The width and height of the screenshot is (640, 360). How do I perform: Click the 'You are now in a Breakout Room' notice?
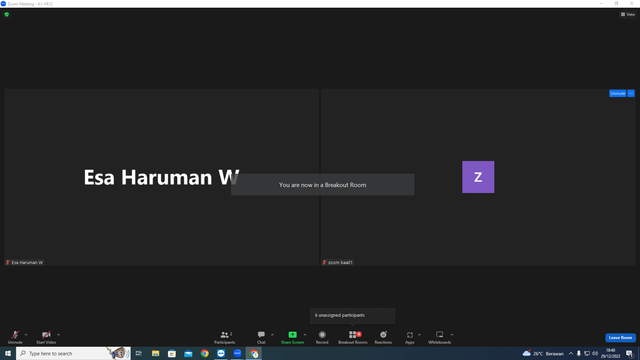click(322, 185)
